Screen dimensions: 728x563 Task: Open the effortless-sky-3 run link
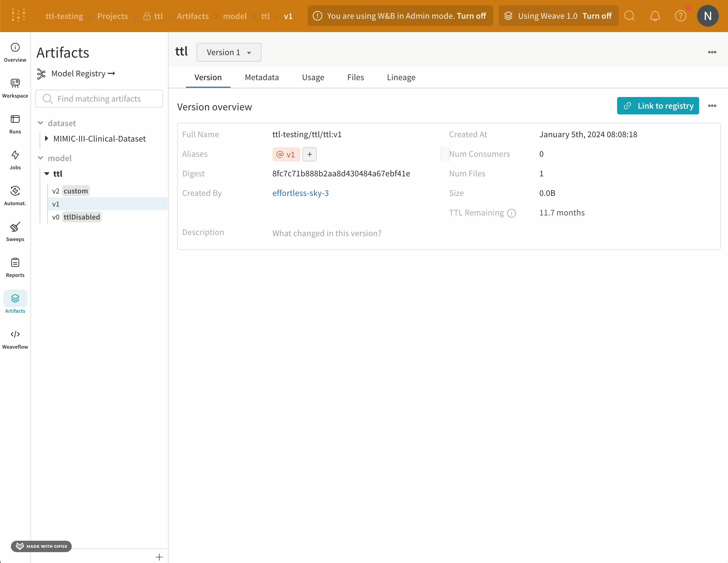click(300, 193)
